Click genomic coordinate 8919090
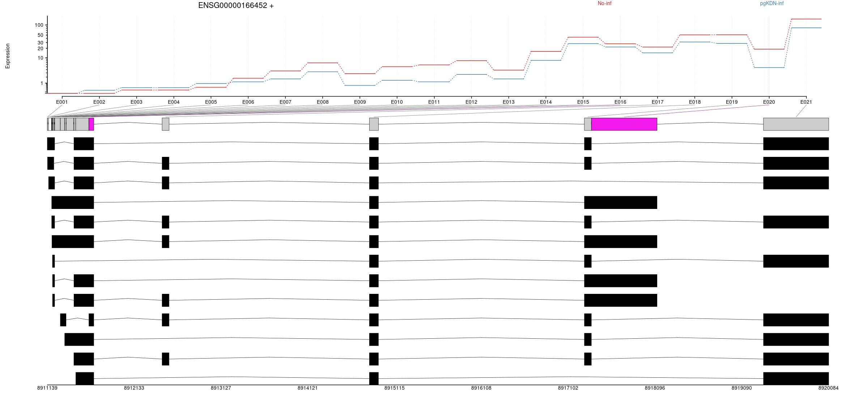This screenshot has height=394, width=868. point(742,388)
